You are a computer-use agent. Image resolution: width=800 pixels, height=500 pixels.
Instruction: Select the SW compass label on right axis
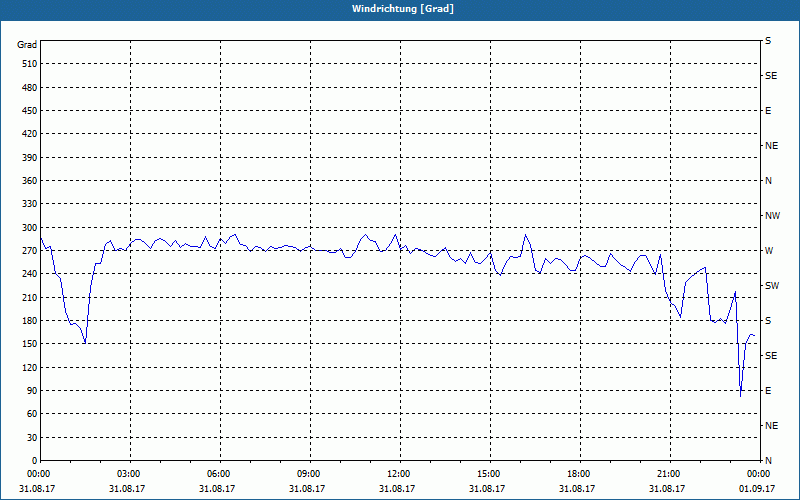772,286
